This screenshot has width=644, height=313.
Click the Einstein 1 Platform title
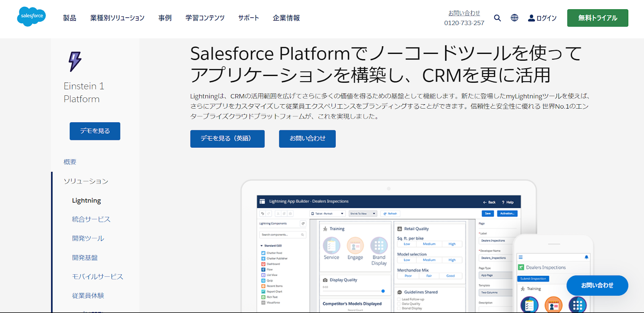tap(84, 93)
